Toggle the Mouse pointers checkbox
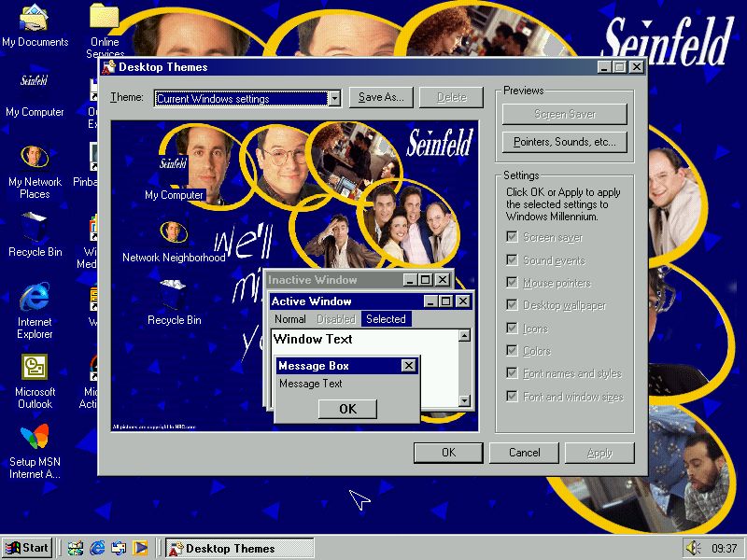This screenshot has height=560, width=747. 512,283
